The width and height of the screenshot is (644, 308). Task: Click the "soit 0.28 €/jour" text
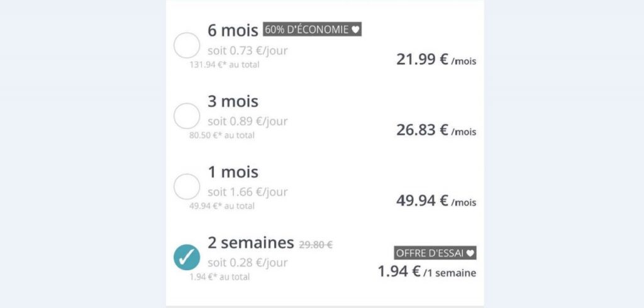[248, 263]
